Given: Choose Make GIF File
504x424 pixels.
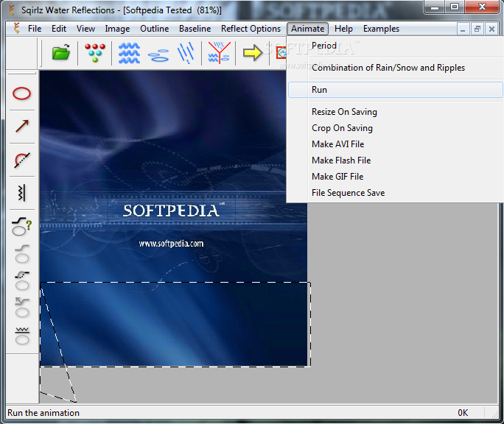Looking at the screenshot, I should [x=396, y=177].
